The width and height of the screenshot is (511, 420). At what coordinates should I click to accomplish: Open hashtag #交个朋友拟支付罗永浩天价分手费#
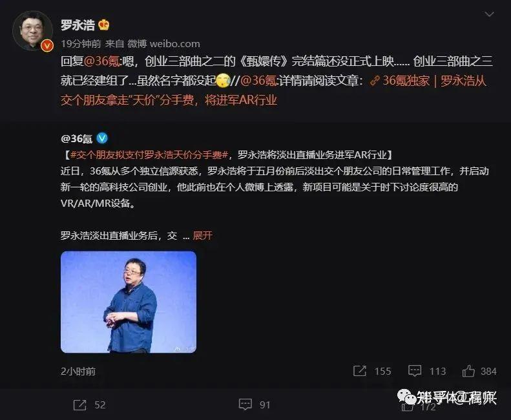coord(149,154)
